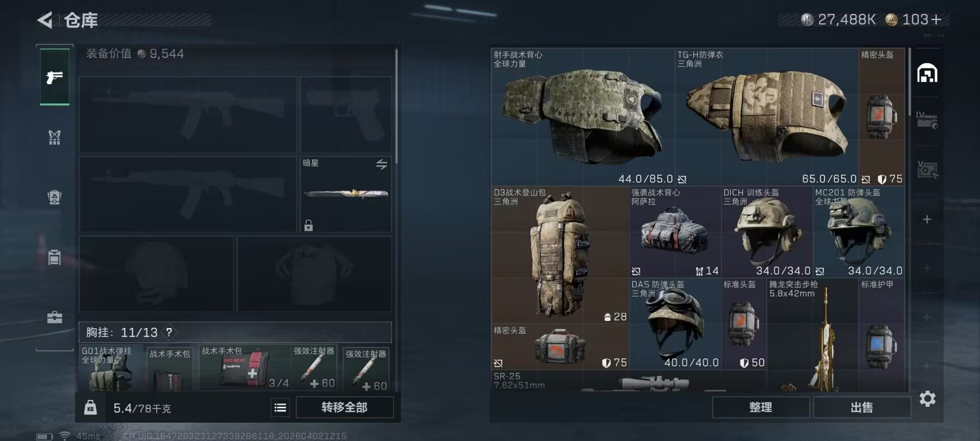Toggle the 暗星 knife swap arrows

(382, 164)
